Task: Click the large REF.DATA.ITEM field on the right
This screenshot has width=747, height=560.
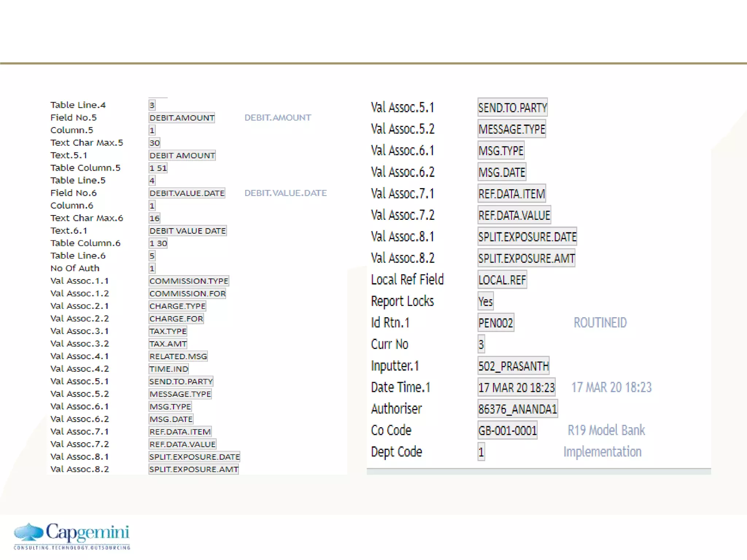Action: (512, 194)
